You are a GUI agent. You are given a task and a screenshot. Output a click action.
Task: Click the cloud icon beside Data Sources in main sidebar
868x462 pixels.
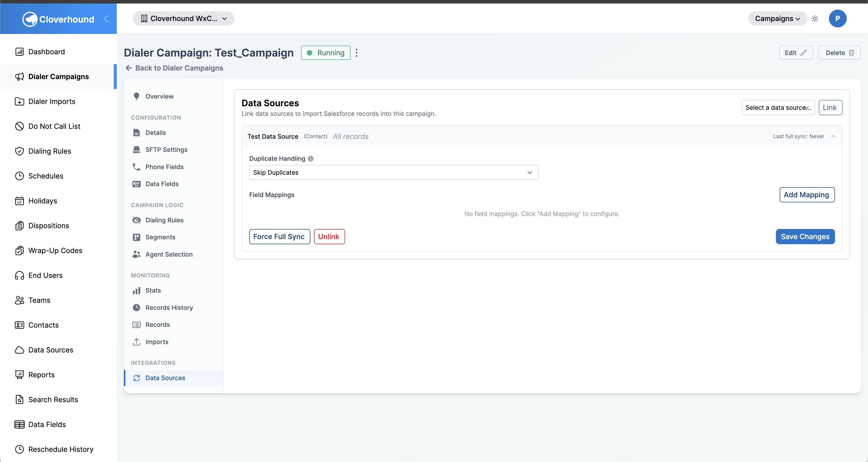(x=20, y=350)
